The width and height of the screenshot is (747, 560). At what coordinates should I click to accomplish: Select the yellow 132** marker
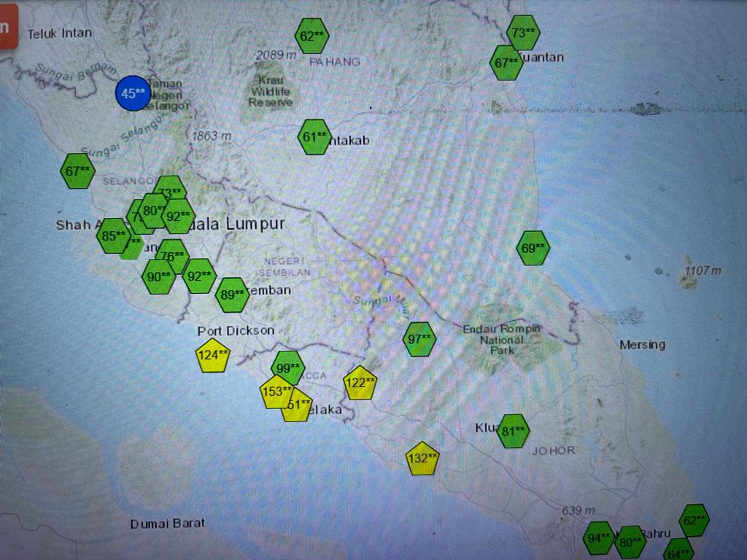(422, 459)
